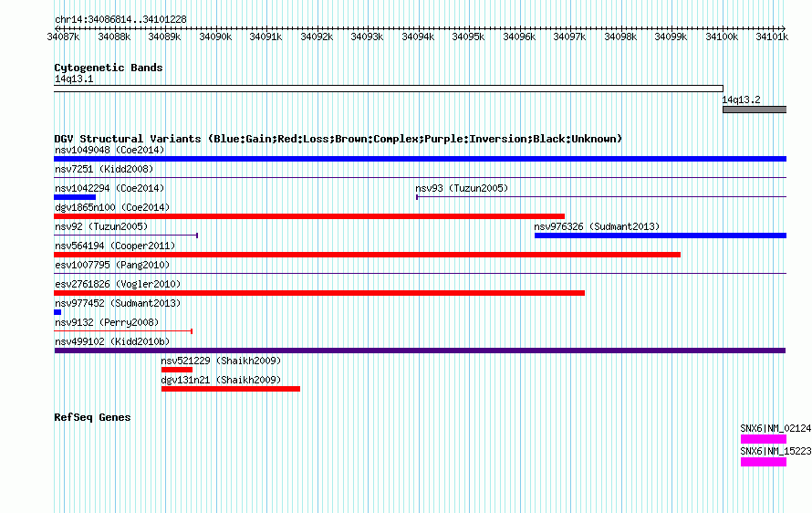Click the 34092k ruler tick label
This screenshot has width=812, height=513.
point(317,37)
